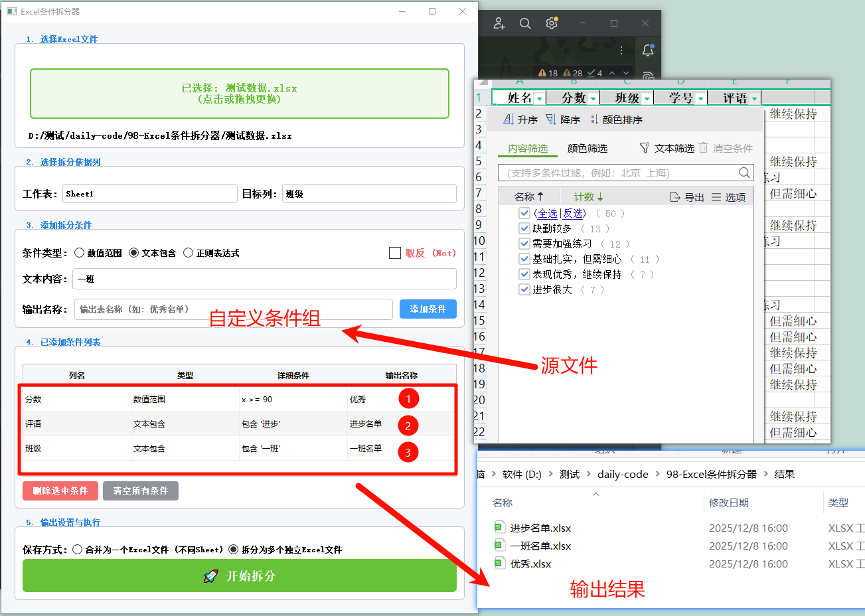Open the 学号 column filter dropdown
This screenshot has height=616, width=865.
pos(700,97)
